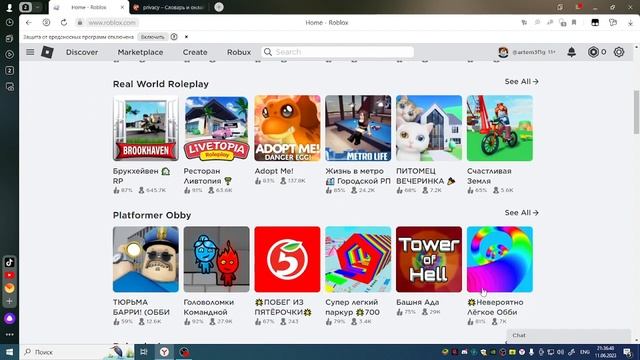This screenshot has height=360, width=640.
Task: Open the Супер легкий паркур thumbnail
Action: (358, 260)
